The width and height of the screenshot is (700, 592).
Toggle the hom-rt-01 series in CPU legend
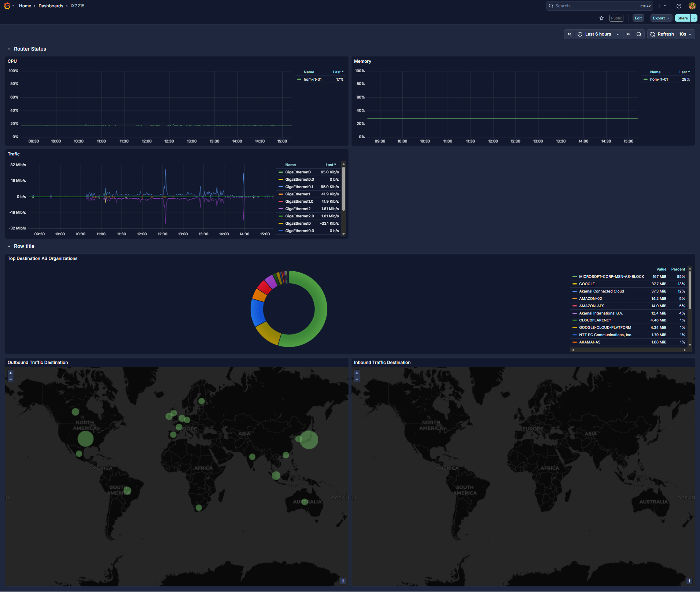pyautogui.click(x=313, y=79)
